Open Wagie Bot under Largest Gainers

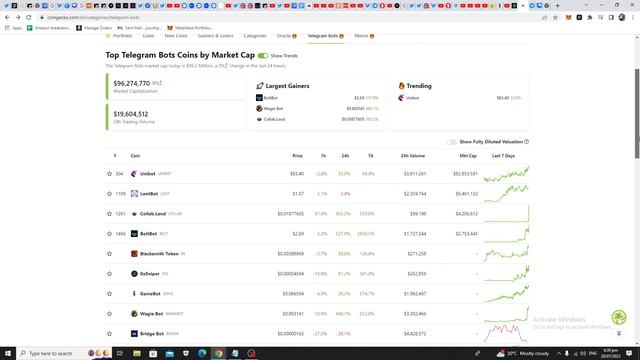coord(273,109)
